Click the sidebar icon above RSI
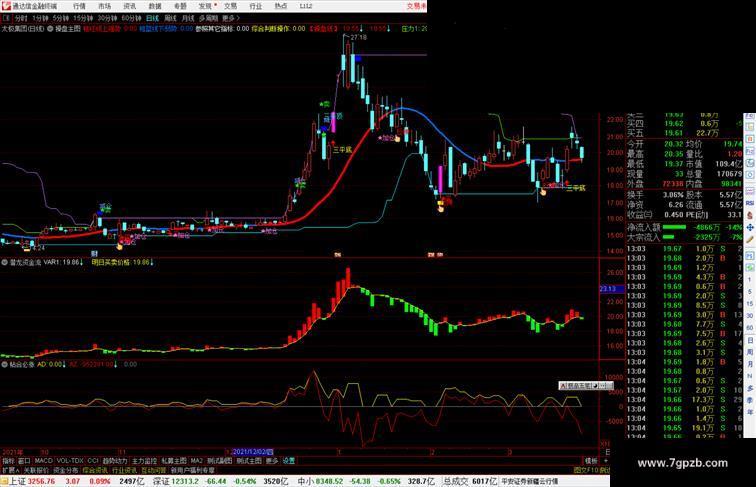The image size is (756, 487). (750, 190)
